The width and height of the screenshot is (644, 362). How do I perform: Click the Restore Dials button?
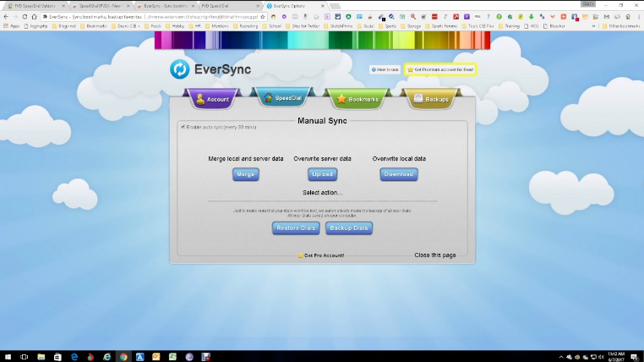coord(296,228)
